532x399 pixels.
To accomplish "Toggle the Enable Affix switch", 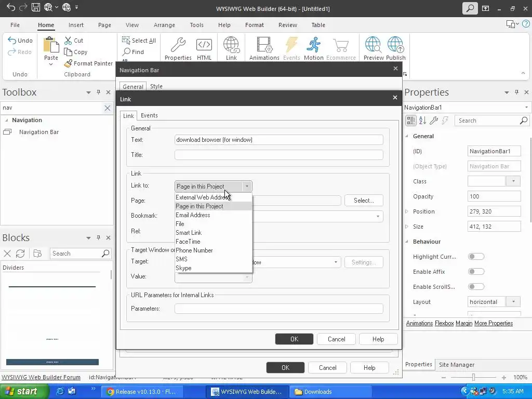I will click(476, 271).
